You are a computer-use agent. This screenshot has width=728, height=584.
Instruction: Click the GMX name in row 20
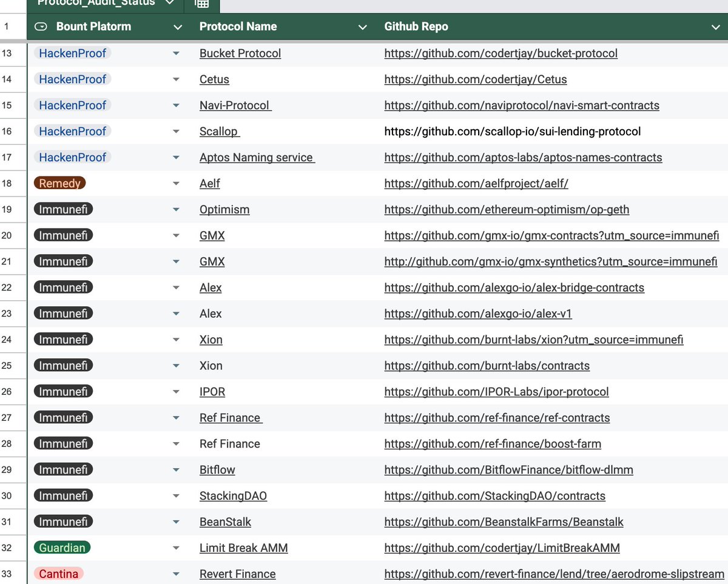[212, 236]
